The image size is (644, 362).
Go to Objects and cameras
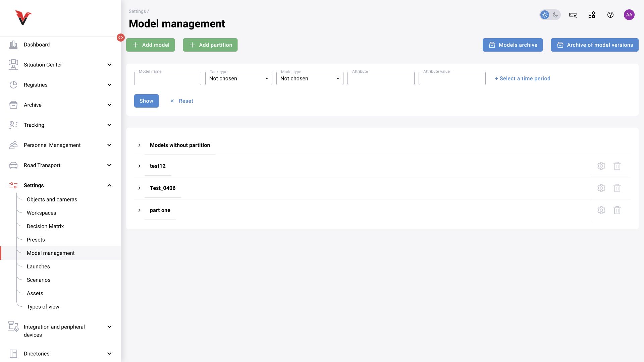52,199
